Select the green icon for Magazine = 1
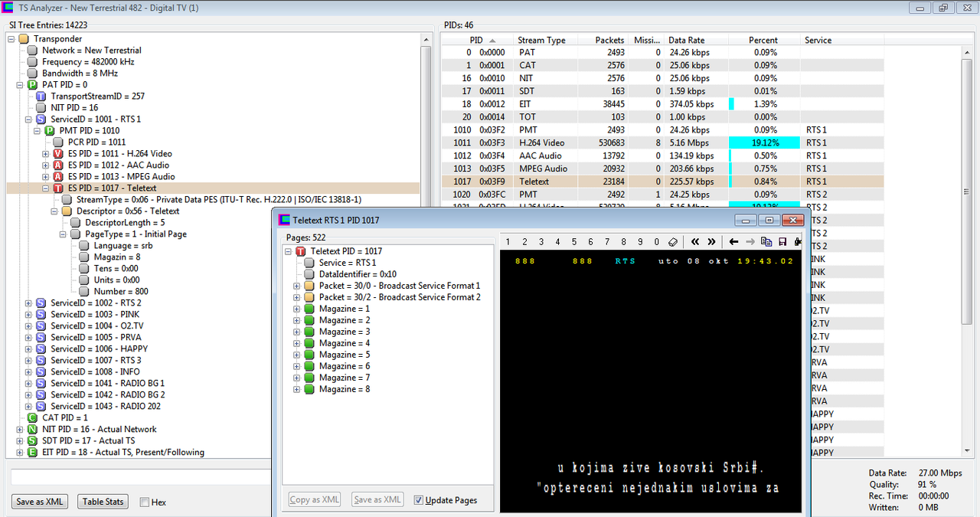The width and height of the screenshot is (980, 517). [x=309, y=309]
